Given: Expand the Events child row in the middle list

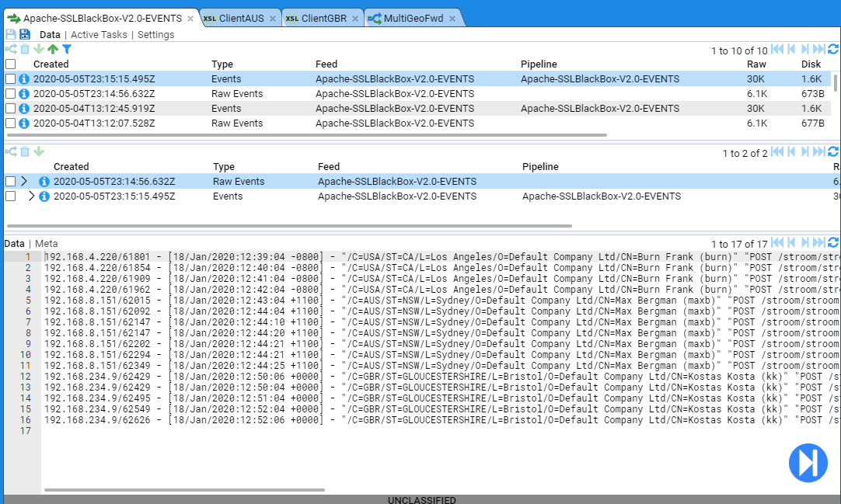Looking at the screenshot, I should tap(31, 196).
